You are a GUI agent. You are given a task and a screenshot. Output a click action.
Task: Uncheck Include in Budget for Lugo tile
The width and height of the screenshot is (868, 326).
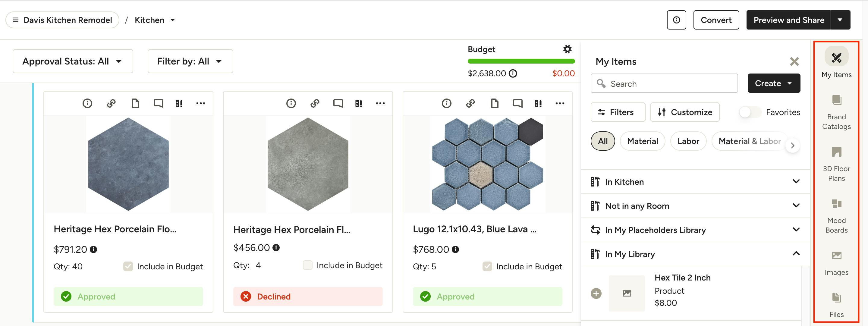pyautogui.click(x=487, y=267)
